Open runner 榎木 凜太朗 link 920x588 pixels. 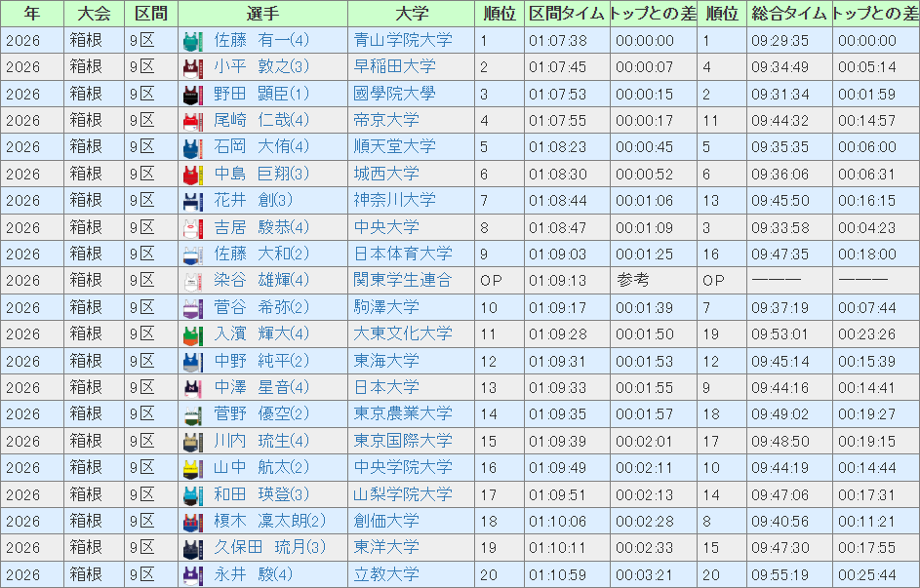point(269,521)
